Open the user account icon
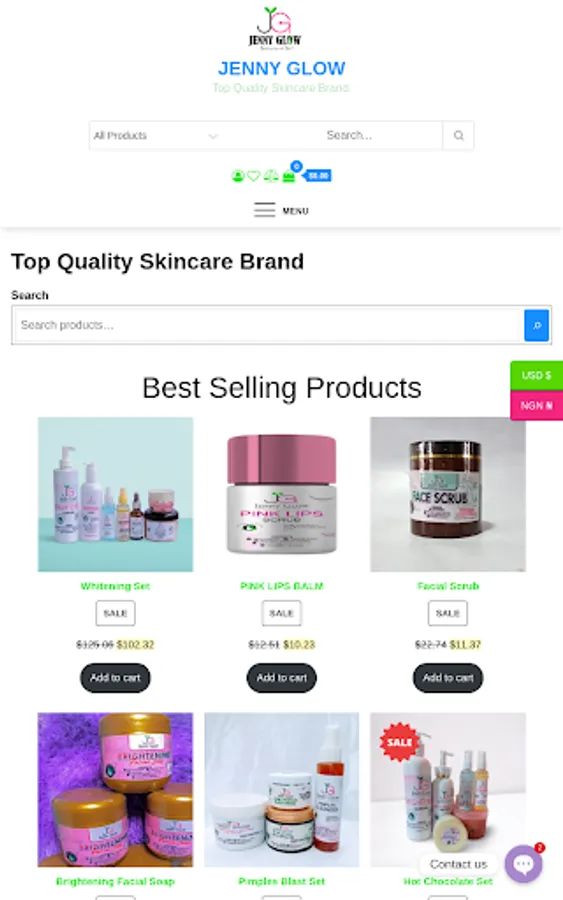The image size is (563, 900). [x=238, y=176]
